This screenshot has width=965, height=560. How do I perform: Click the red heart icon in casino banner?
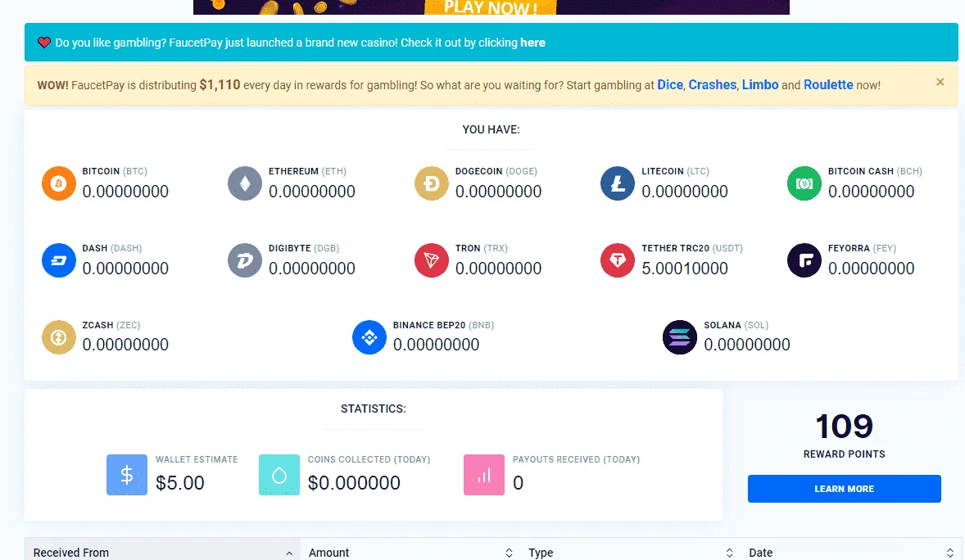click(x=43, y=43)
